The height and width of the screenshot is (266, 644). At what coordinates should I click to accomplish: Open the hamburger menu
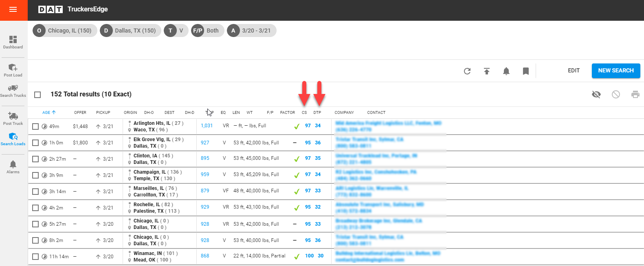pos(13,10)
